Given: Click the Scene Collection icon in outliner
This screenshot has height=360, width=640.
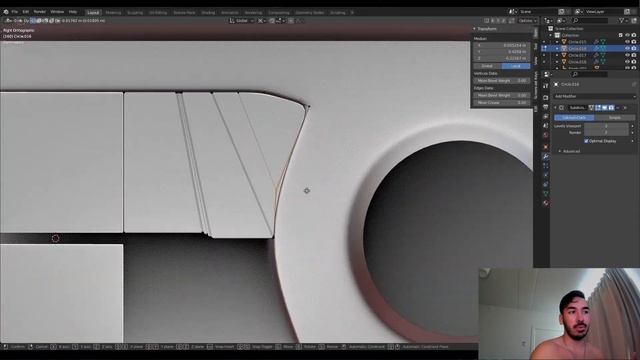Looking at the screenshot, I should click(551, 29).
